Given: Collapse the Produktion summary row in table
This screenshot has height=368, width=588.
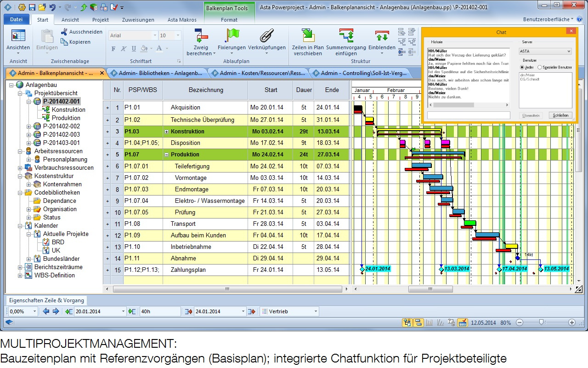Looking at the screenshot, I should [x=166, y=155].
